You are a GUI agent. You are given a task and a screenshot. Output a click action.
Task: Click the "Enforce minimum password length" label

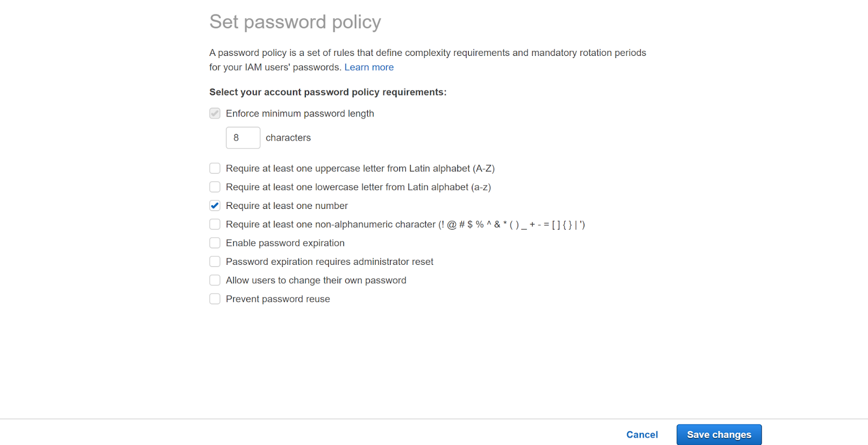pos(299,113)
